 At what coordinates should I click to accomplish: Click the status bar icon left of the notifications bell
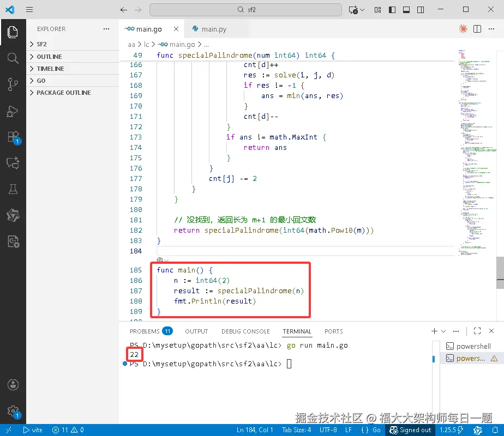point(478,430)
